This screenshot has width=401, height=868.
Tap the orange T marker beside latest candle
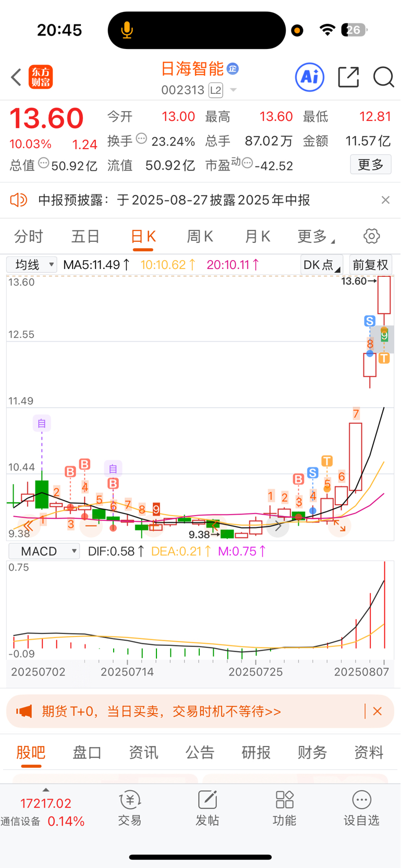(384, 358)
